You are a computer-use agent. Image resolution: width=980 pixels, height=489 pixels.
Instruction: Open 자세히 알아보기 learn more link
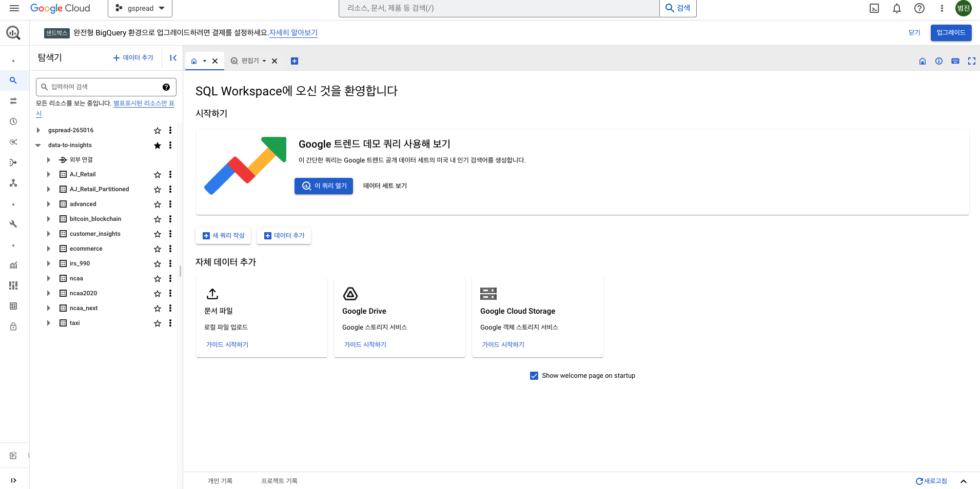pos(293,33)
